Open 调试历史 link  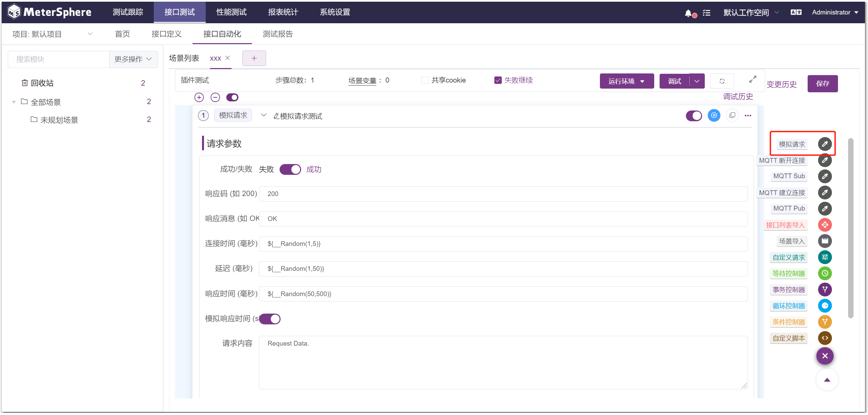[738, 97]
